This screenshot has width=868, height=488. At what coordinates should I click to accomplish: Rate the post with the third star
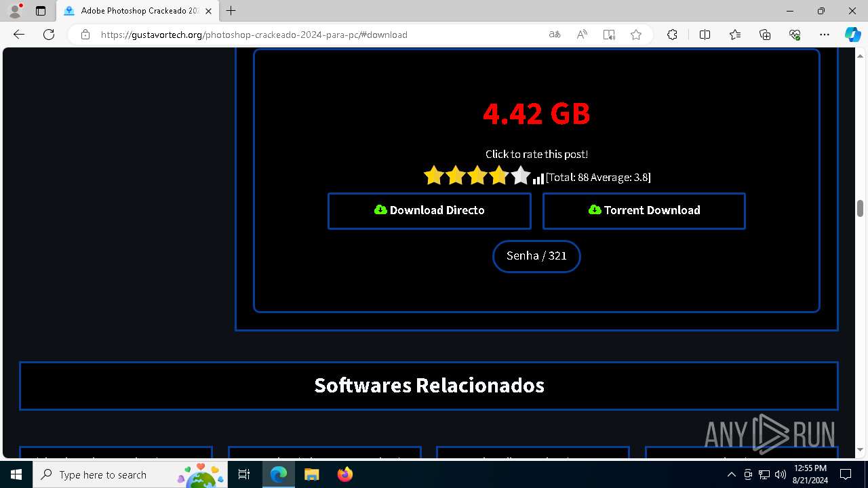(477, 176)
